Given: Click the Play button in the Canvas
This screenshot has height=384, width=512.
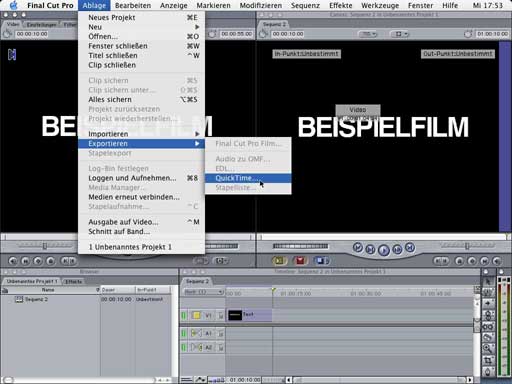Looking at the screenshot, I should click(x=384, y=250).
